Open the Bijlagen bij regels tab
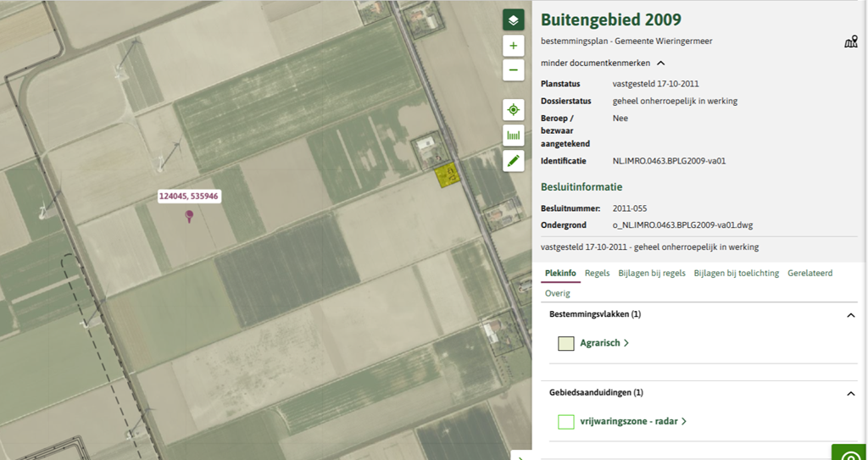868x460 pixels. tap(652, 273)
